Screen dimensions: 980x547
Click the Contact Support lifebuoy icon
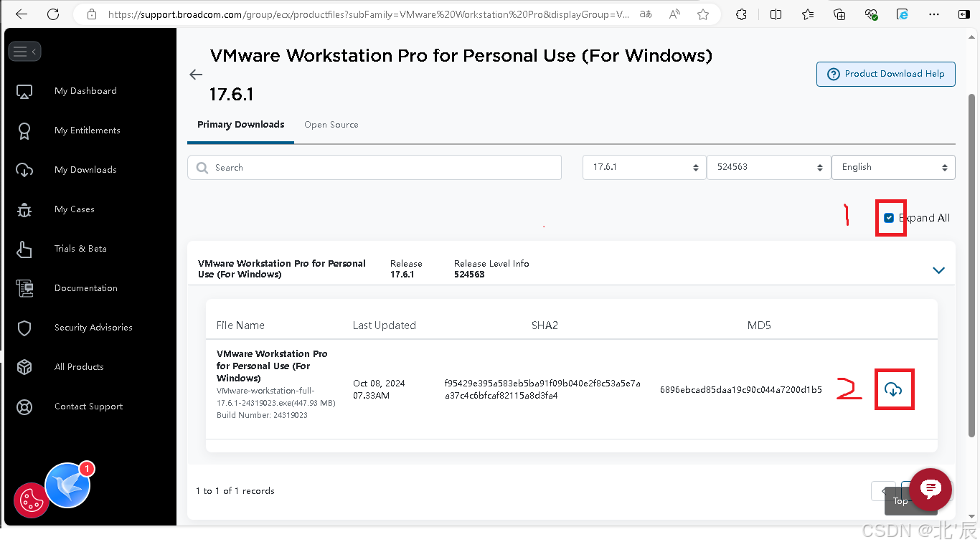click(x=24, y=406)
